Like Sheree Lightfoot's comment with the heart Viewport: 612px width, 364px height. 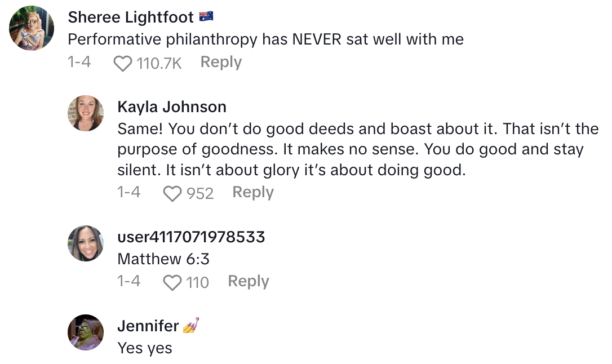coord(122,63)
